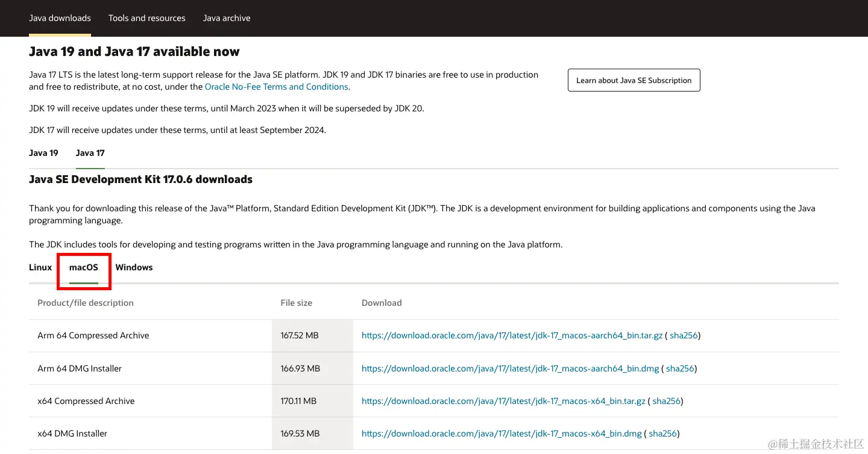This screenshot has width=868, height=454.
Task: Download the macOS x64 DMG installer link
Action: (x=502, y=434)
